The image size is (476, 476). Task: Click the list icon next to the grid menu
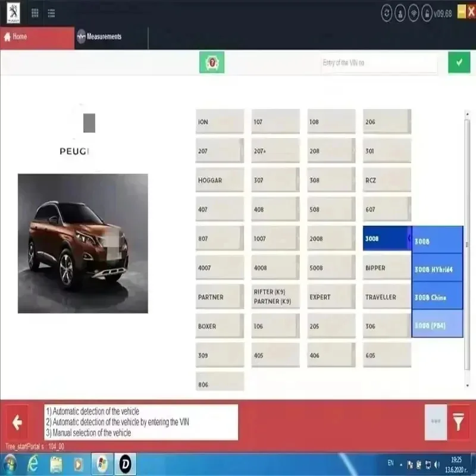click(51, 12)
